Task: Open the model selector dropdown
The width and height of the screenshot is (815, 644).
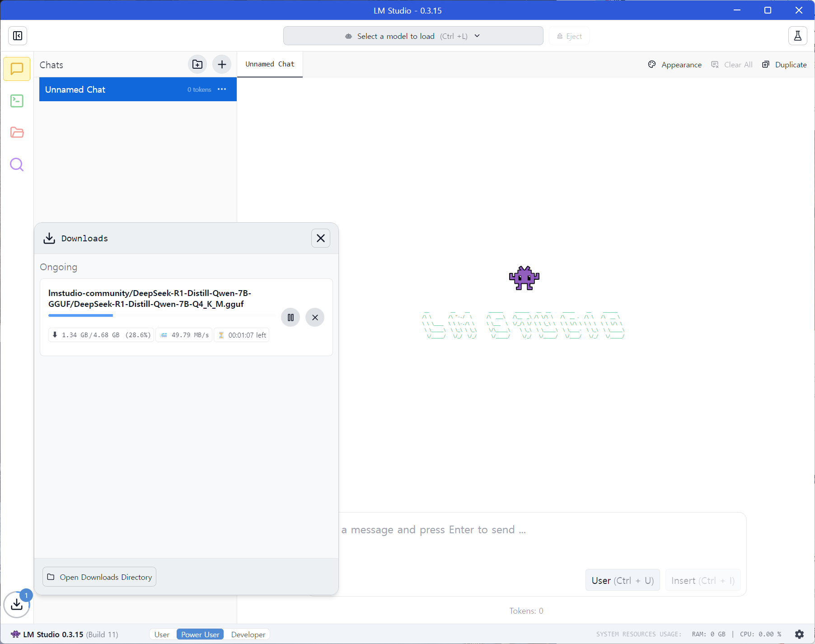Action: pos(413,36)
